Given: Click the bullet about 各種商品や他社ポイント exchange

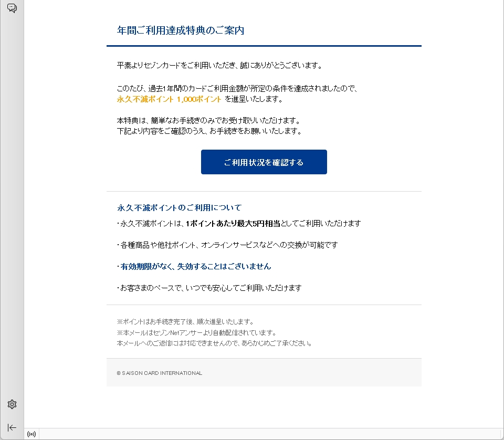Looking at the screenshot, I should [227, 245].
